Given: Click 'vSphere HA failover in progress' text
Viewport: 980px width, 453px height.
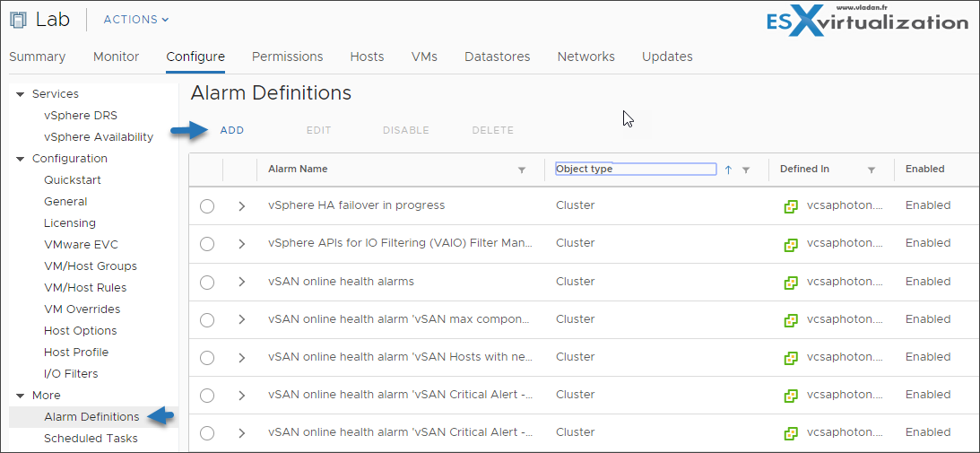Looking at the screenshot, I should pyautogui.click(x=356, y=205).
